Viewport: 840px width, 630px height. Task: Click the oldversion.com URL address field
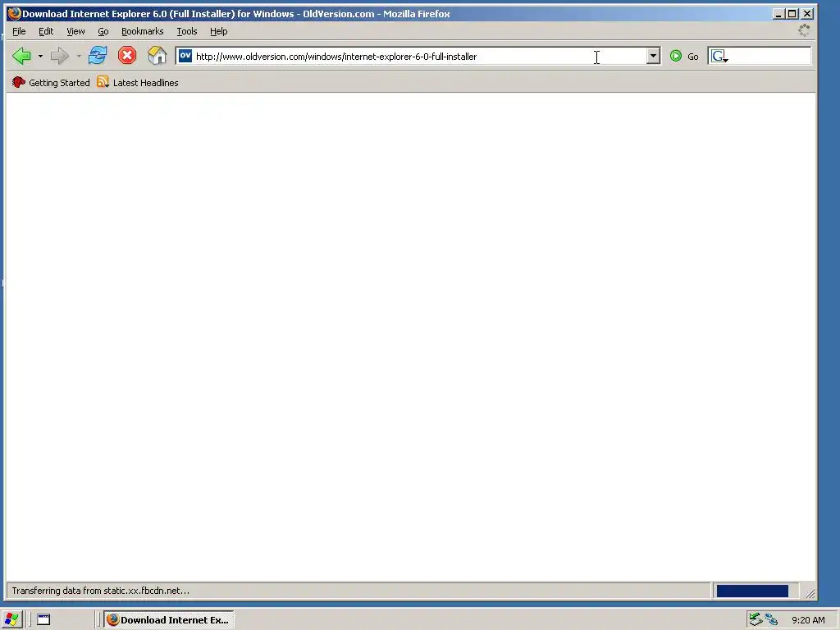pyautogui.click(x=419, y=57)
